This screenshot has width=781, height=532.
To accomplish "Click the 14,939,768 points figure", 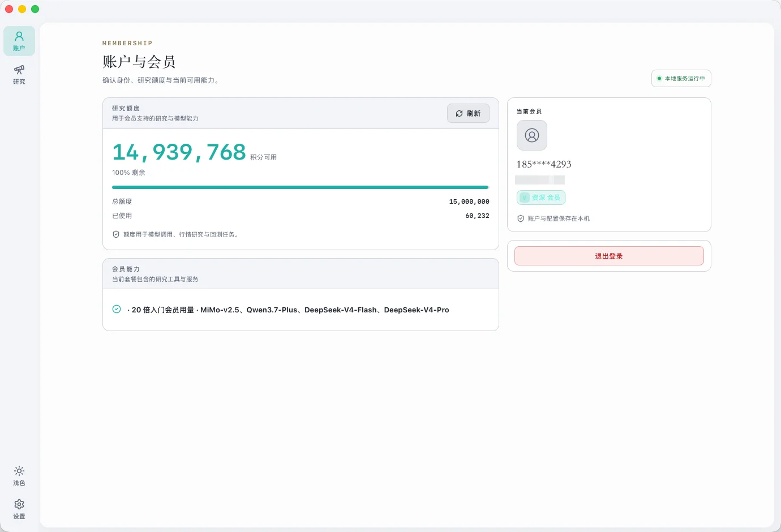I will 179,152.
